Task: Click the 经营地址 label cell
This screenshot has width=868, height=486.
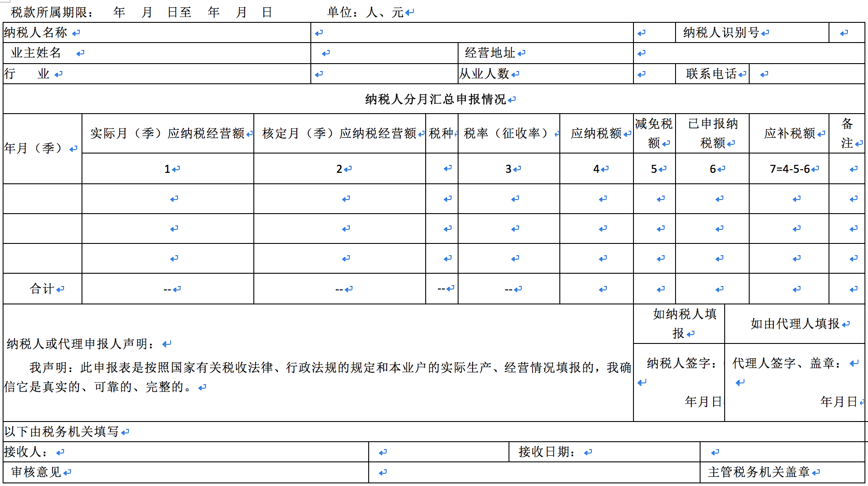Action: click(x=546, y=53)
